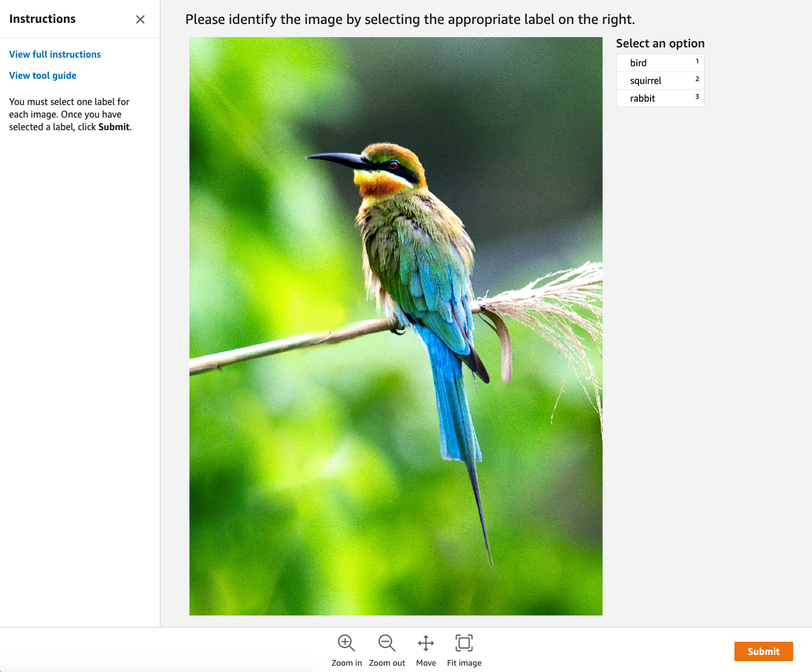812x672 pixels.
Task: Click the "Zoom out" text label
Action: tap(387, 663)
